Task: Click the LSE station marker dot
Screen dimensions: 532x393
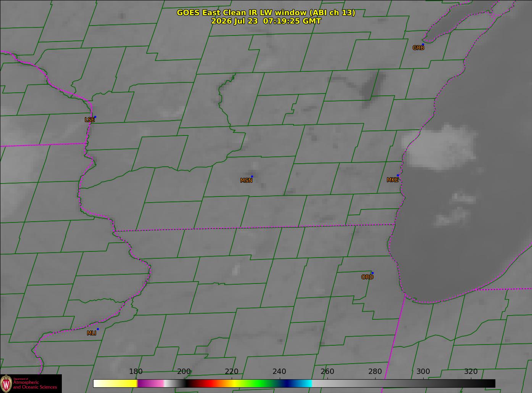Action: (x=95, y=117)
